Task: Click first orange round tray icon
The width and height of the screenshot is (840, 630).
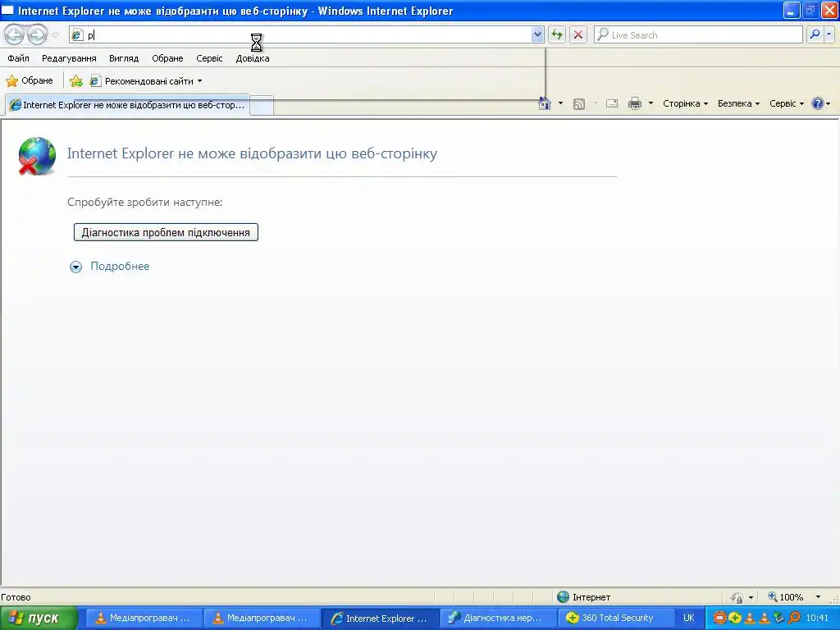Action: (x=720, y=619)
